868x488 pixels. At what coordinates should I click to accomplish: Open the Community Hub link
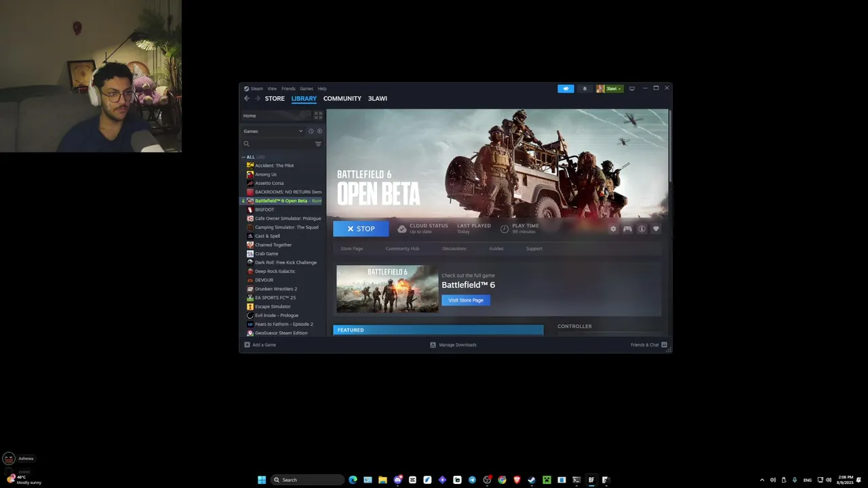point(402,249)
